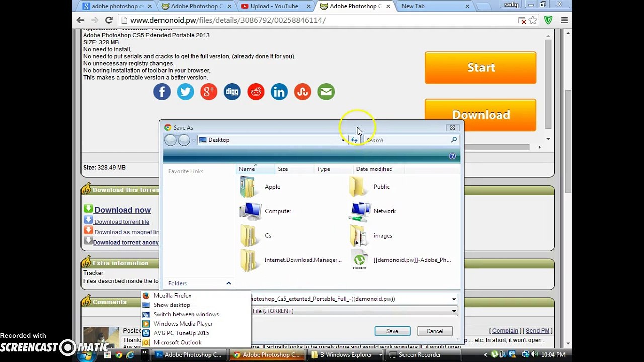This screenshot has width=644, height=362.
Task: Bookmark this page with the star
Action: 533,20
